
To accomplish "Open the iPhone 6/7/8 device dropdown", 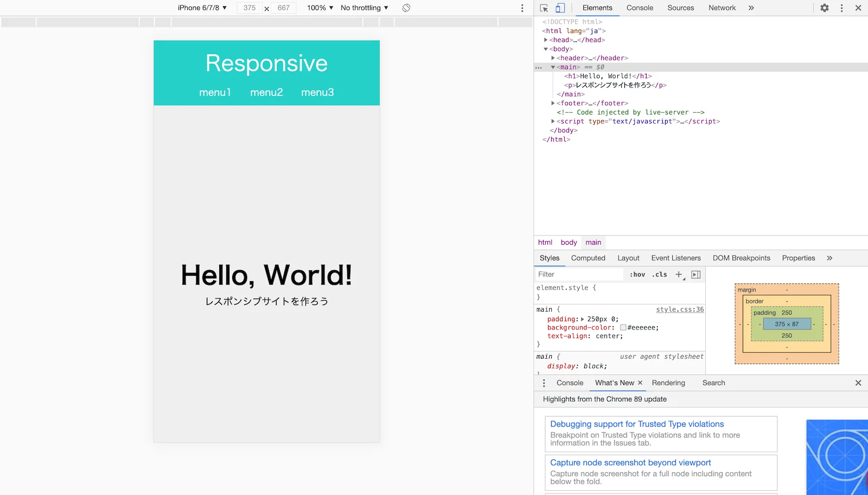I will [202, 8].
